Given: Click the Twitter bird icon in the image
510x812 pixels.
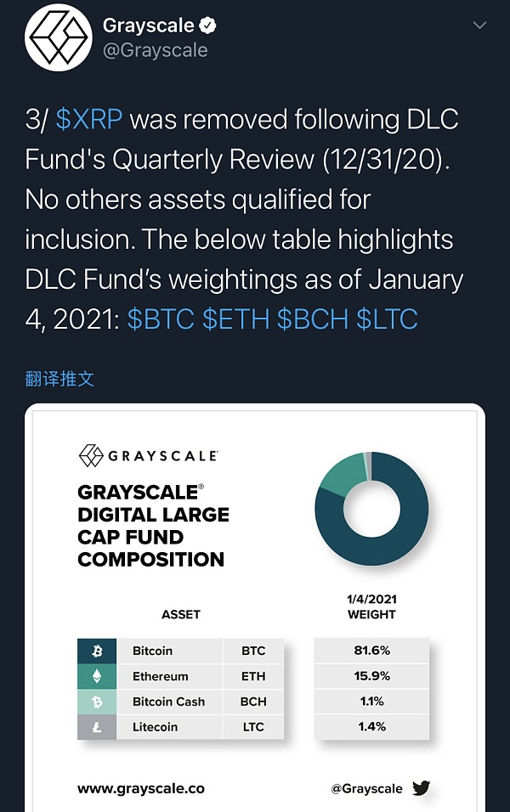Looking at the screenshot, I should [x=421, y=788].
